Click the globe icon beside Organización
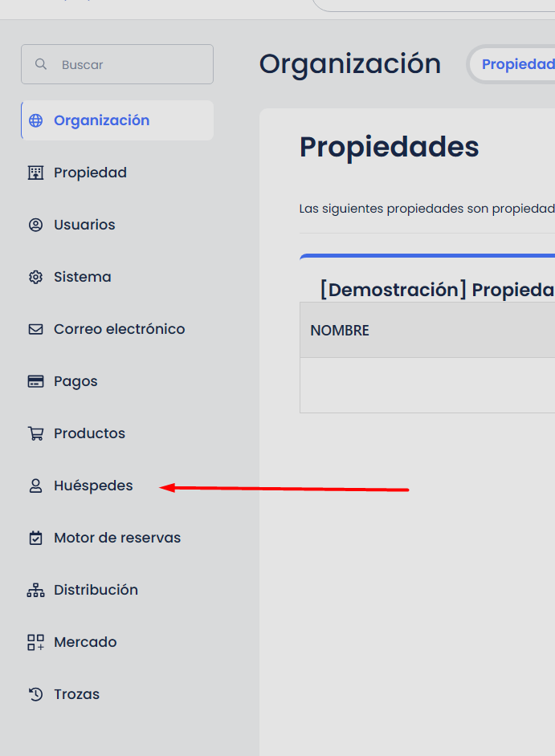The width and height of the screenshot is (555, 756). click(35, 120)
